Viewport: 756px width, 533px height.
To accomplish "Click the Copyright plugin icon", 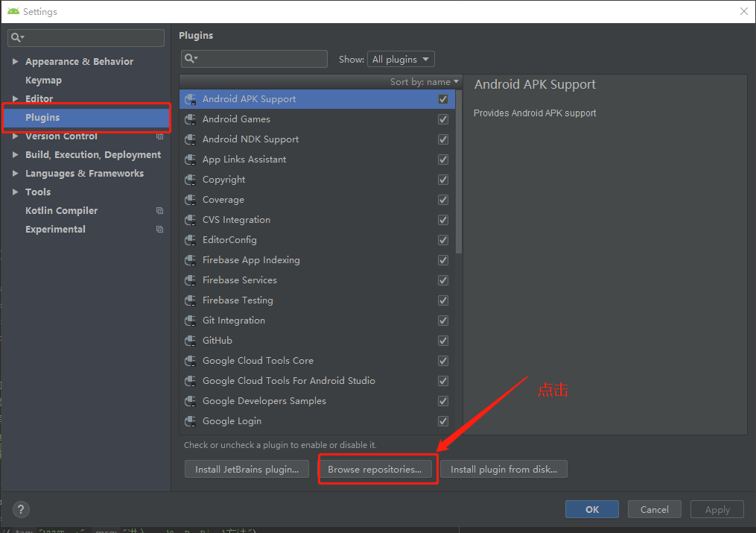I will point(191,180).
